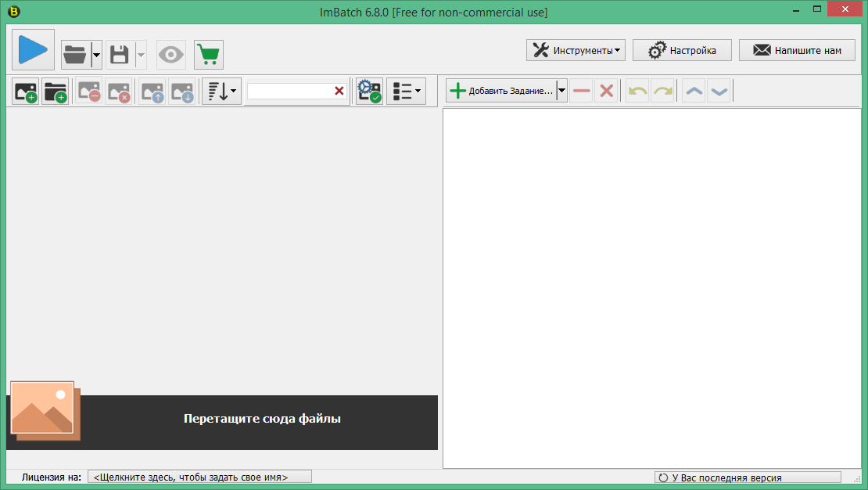Click Добавить Задание to add a task
868x490 pixels.
click(x=501, y=91)
